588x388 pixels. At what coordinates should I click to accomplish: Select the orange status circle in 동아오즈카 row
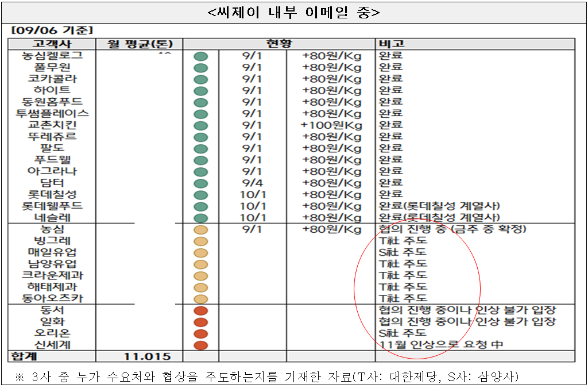click(200, 299)
